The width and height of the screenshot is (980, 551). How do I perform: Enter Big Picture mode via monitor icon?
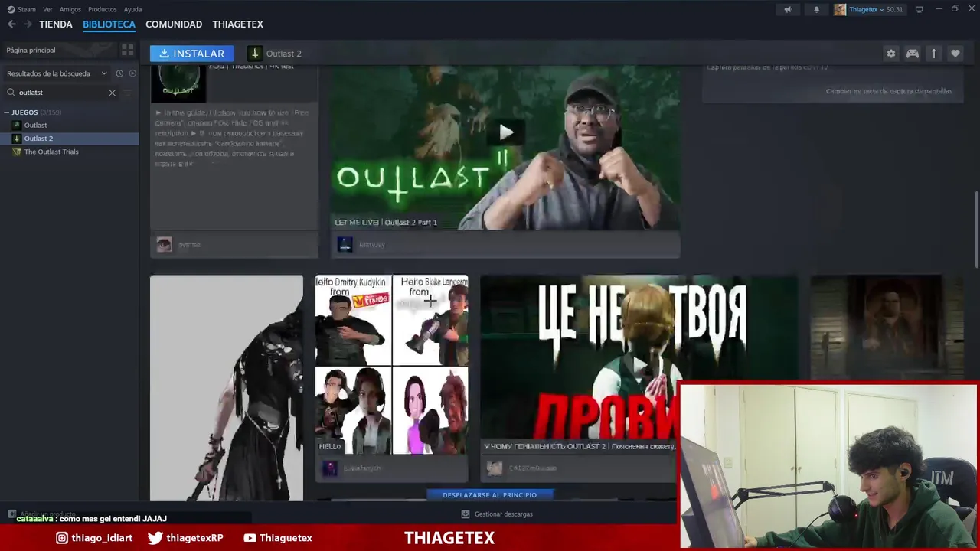[x=919, y=9]
